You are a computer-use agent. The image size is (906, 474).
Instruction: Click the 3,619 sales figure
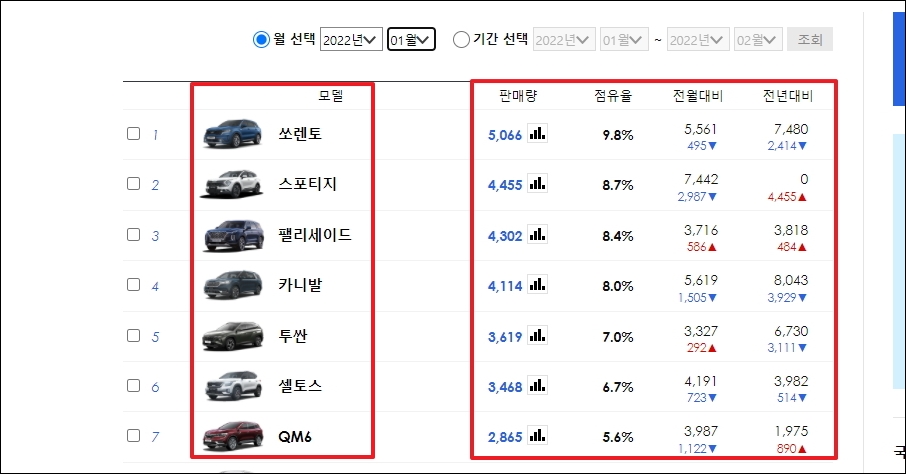pos(505,336)
